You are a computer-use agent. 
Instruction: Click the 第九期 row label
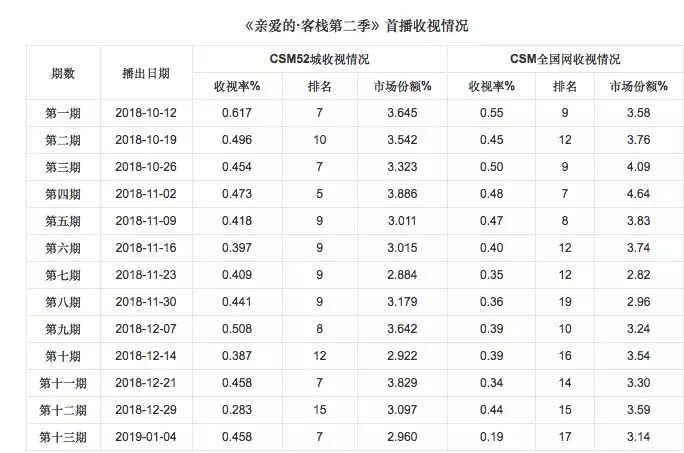click(63, 329)
